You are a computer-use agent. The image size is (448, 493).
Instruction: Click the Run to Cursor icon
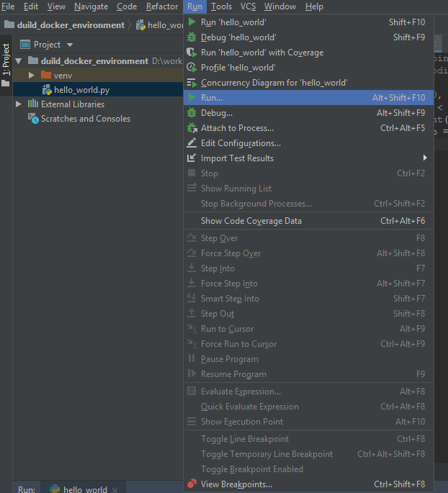point(192,329)
